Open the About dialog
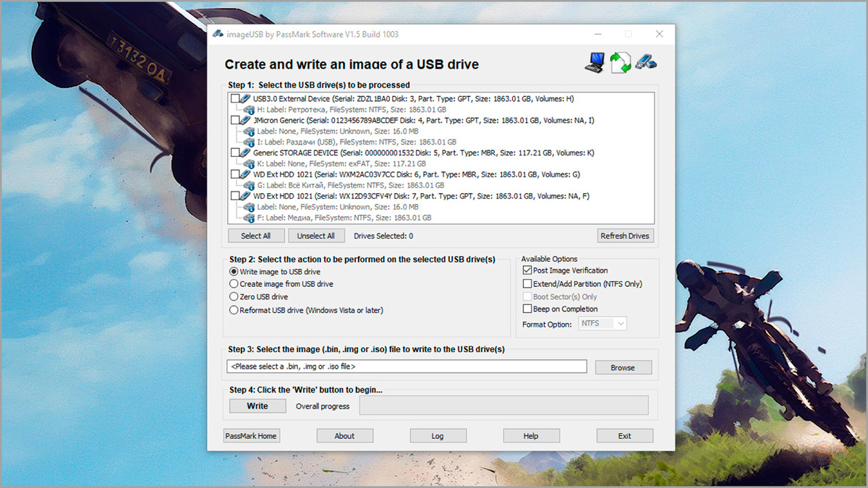Viewport: 868px width, 488px height. (344, 436)
